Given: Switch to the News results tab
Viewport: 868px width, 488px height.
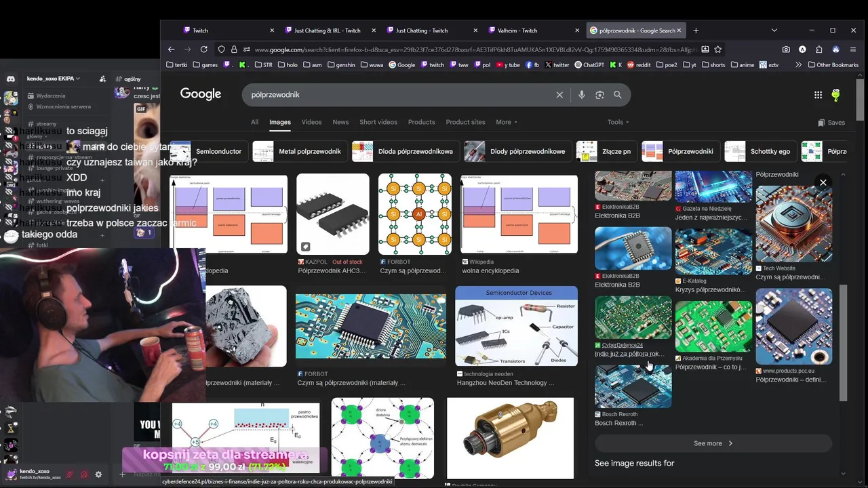Looking at the screenshot, I should click(340, 122).
